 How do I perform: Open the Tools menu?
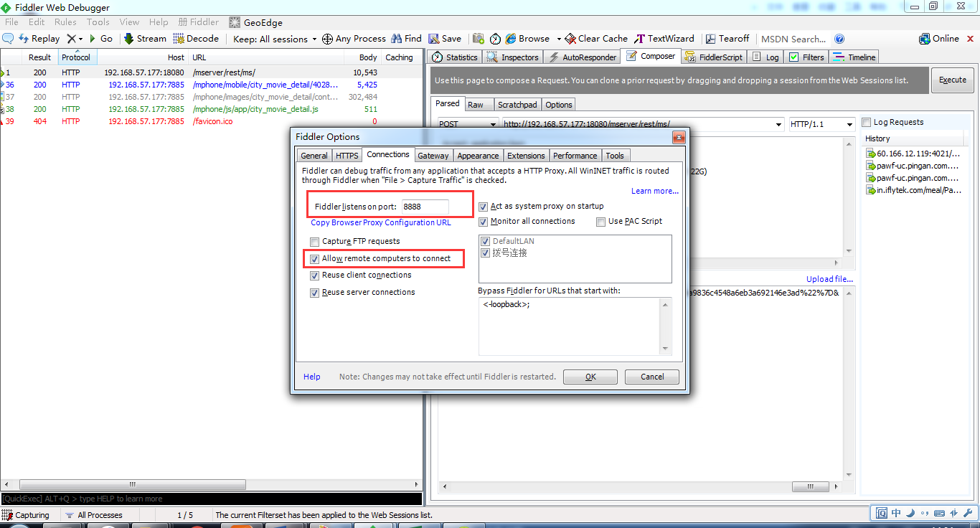click(x=98, y=22)
